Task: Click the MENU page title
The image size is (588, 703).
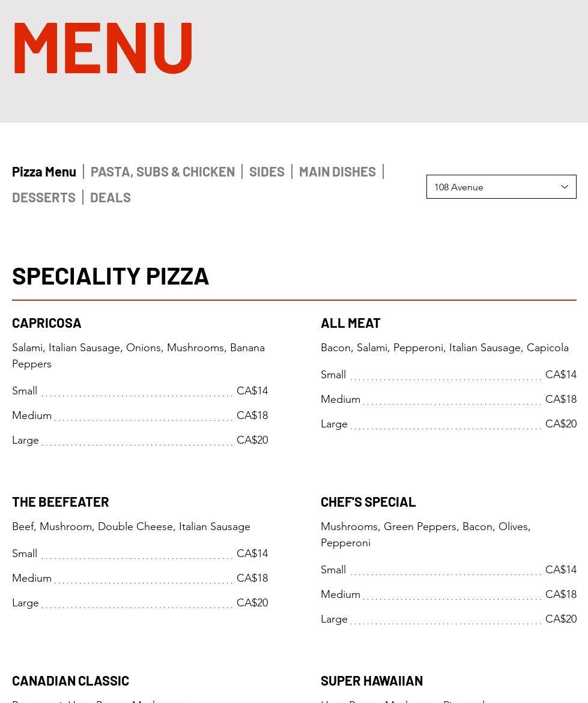Action: (x=103, y=48)
